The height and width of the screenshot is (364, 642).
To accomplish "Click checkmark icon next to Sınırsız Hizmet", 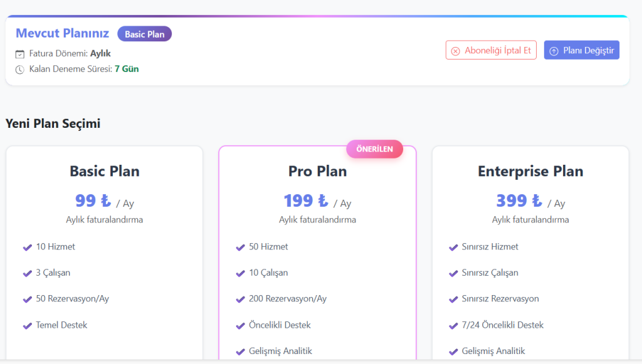I will (x=454, y=247).
